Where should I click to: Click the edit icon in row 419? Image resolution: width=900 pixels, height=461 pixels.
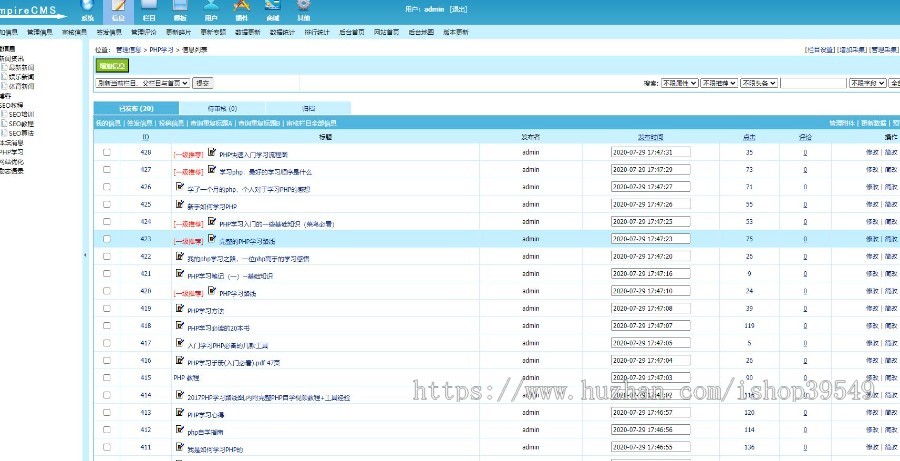pyautogui.click(x=180, y=308)
